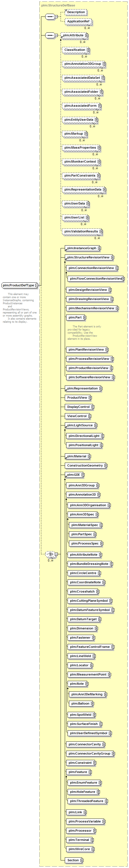Expand plm:StructureRevisionView plus icon
129x868 pixels.
tap(113, 257)
